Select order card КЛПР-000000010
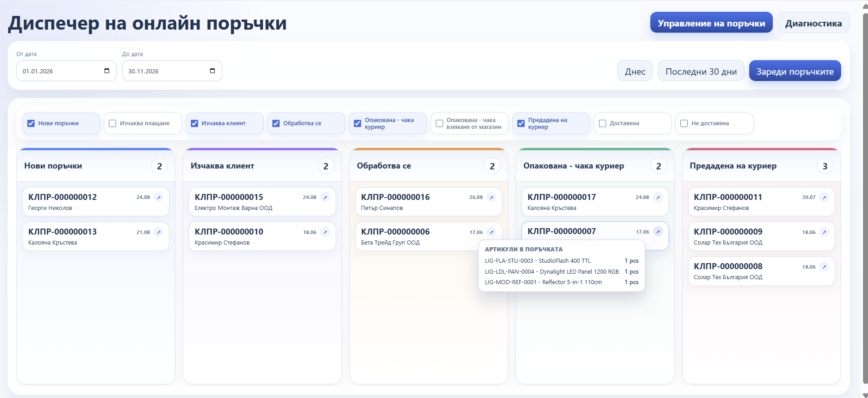This screenshot has height=398, width=868. pos(262,236)
